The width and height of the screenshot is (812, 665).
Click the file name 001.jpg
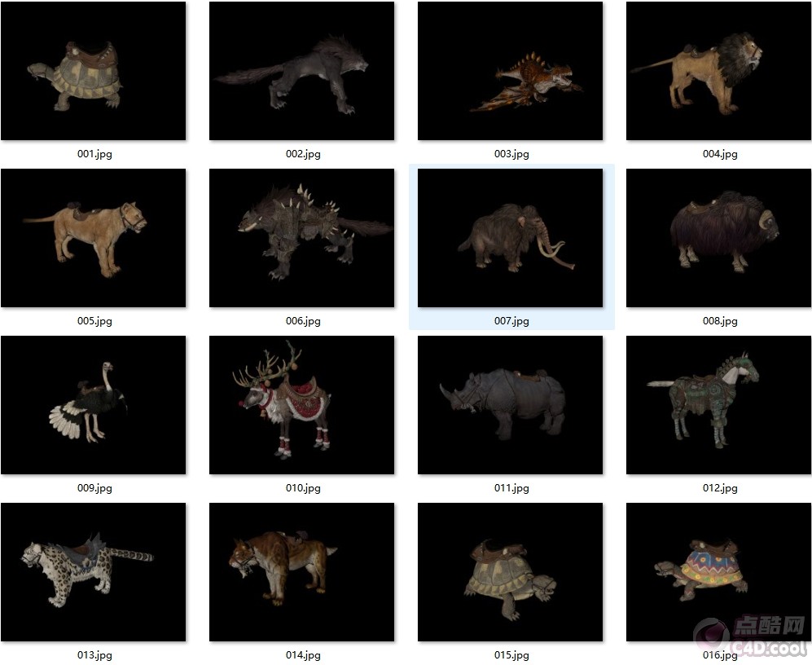tap(94, 154)
